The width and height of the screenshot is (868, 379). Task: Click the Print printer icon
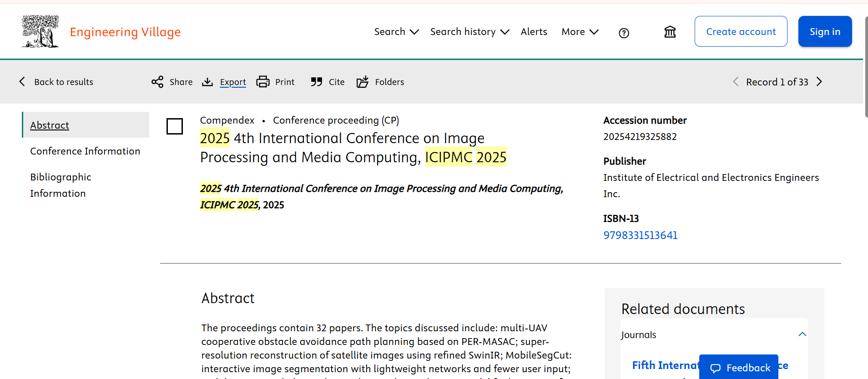click(263, 82)
